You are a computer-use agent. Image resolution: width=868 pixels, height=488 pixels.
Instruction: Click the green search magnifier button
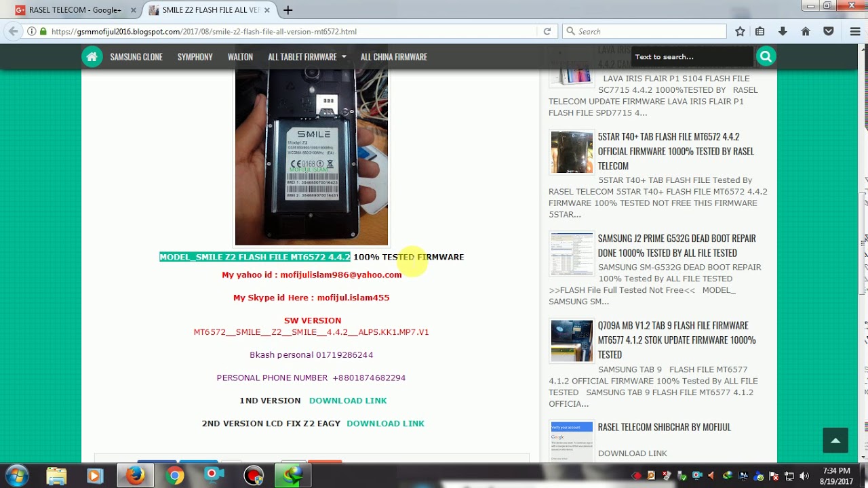[766, 57]
